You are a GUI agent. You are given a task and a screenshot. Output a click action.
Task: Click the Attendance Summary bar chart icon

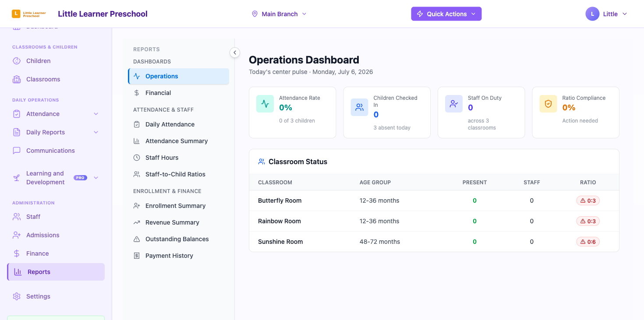(x=137, y=141)
